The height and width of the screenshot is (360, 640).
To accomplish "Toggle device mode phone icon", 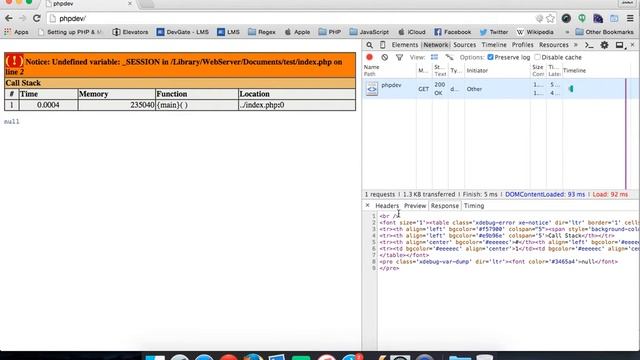I will [x=382, y=45].
